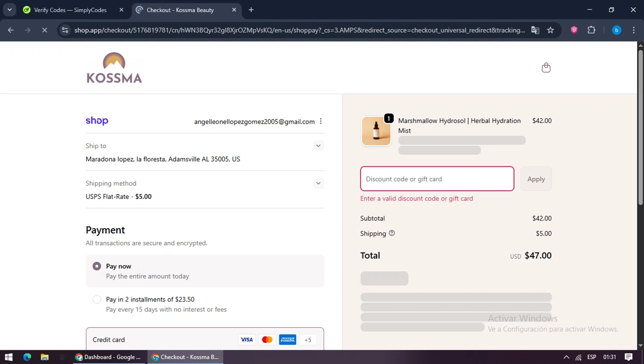This screenshot has height=364, width=644.
Task: Click the Total $47.00 amount
Action: pyautogui.click(x=538, y=256)
